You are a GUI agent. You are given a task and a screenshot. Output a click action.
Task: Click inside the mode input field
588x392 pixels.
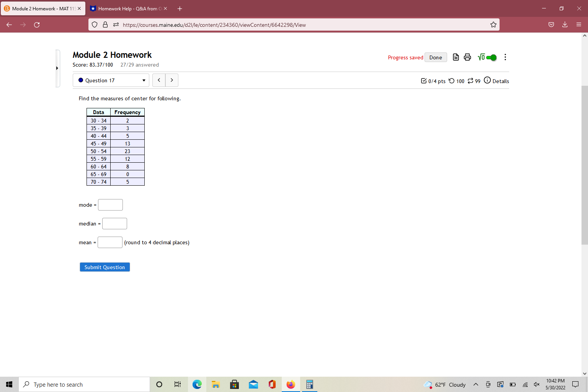pyautogui.click(x=110, y=204)
